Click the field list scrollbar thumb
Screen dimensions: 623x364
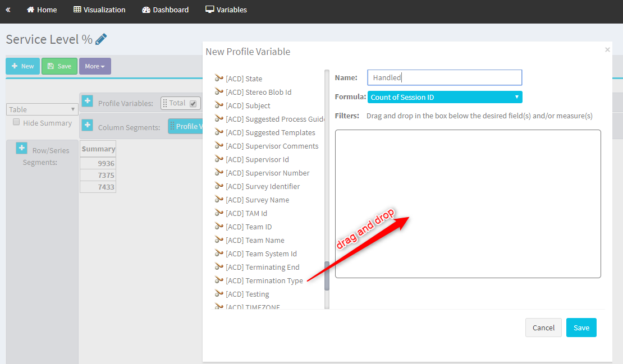[327, 276]
